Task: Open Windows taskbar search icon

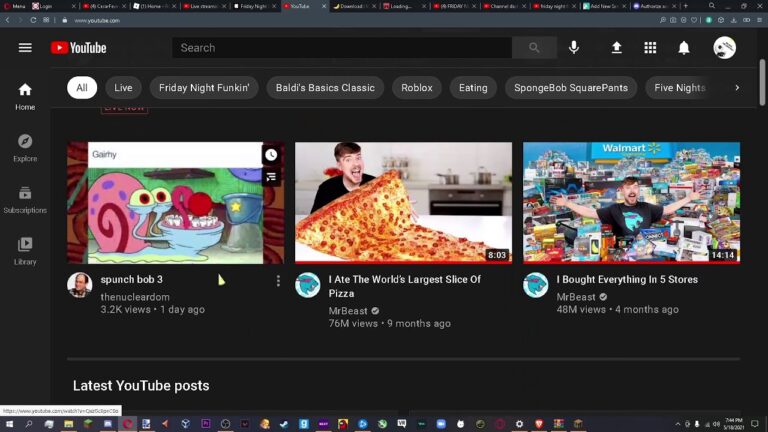Action: tap(29, 424)
